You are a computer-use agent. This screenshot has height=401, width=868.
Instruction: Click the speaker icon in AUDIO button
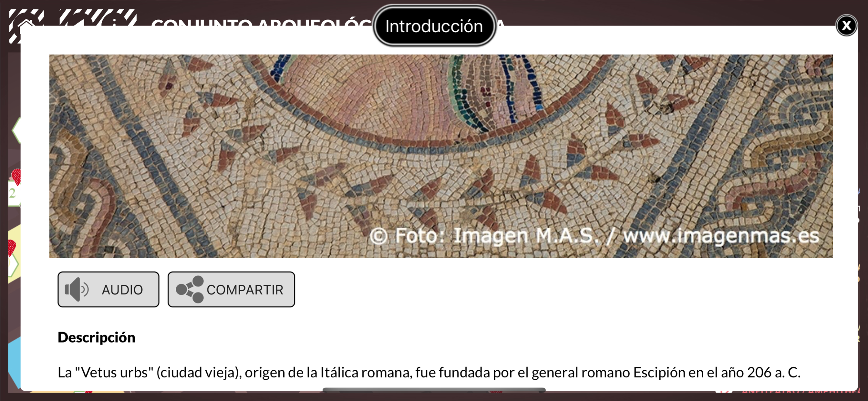(x=77, y=290)
